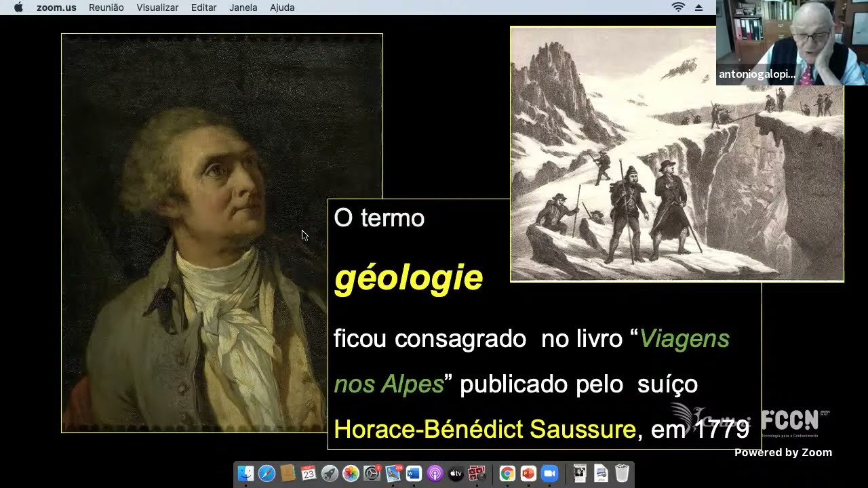The width and height of the screenshot is (868, 488).
Task: Open the black-and-white photo document in the dock
Action: (579, 473)
